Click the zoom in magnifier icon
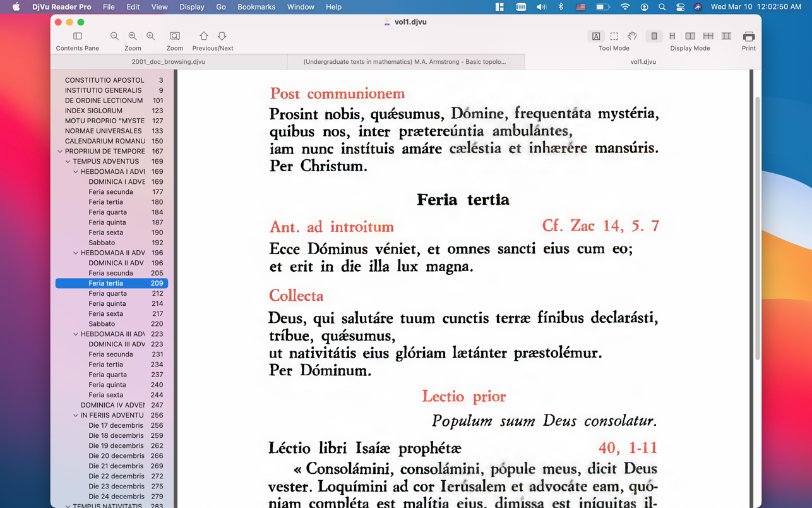 150,37
